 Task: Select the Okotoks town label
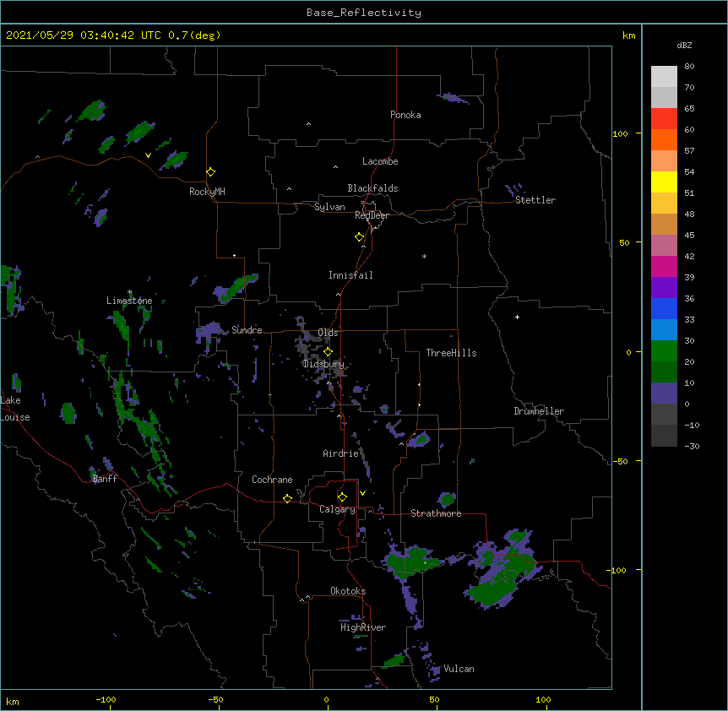pyautogui.click(x=348, y=591)
